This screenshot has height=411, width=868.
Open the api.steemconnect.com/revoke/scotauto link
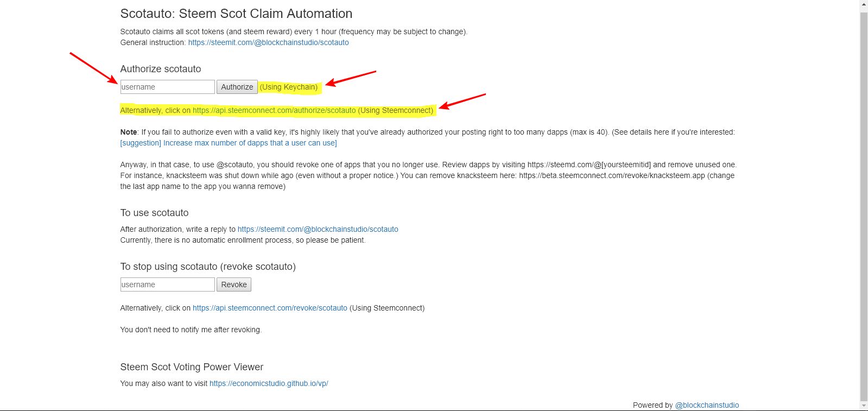click(270, 308)
